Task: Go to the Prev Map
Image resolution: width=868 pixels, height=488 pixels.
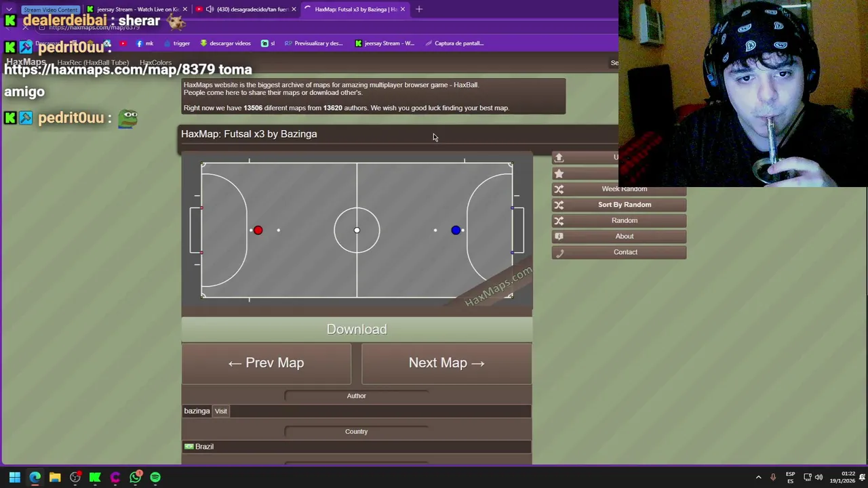Action: [x=266, y=363]
